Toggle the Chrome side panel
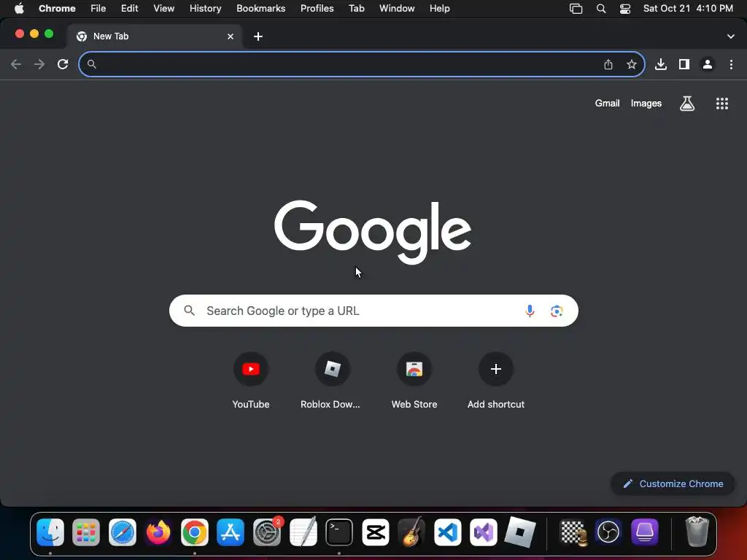This screenshot has height=560, width=747. 684,64
